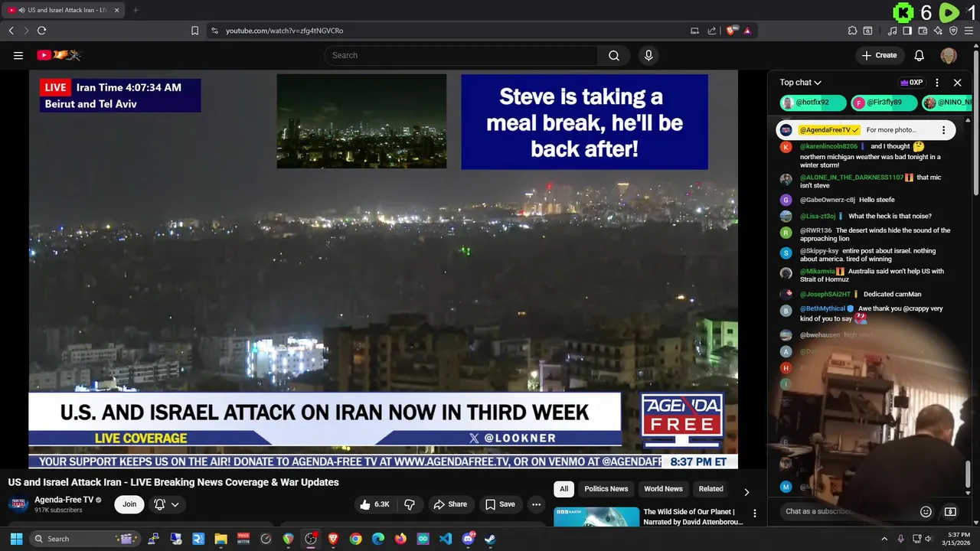Open the Brave playlist music note icon
The height and width of the screenshot is (551, 980).
pyautogui.click(x=892, y=31)
